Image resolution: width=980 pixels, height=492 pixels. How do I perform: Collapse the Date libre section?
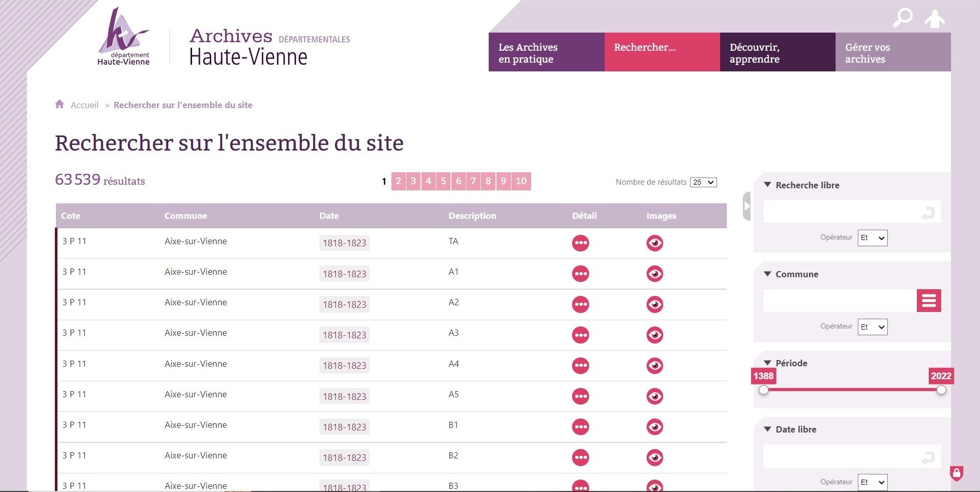click(767, 429)
